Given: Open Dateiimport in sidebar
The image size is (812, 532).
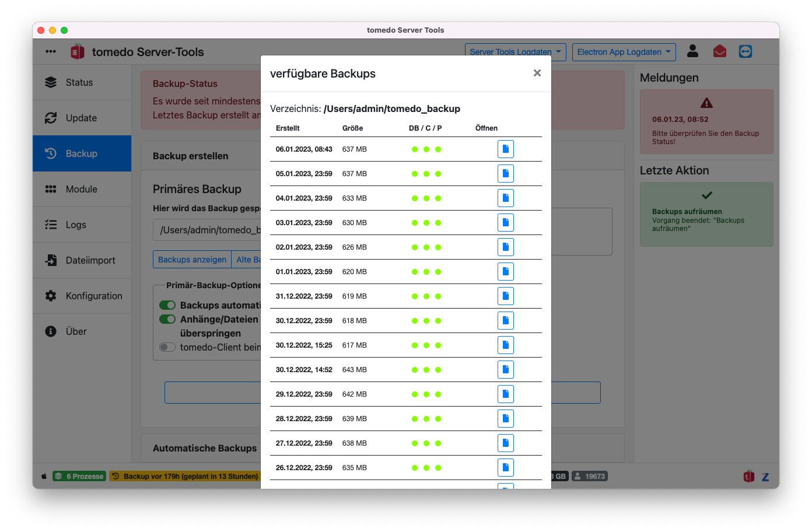Looking at the screenshot, I should pos(82,260).
